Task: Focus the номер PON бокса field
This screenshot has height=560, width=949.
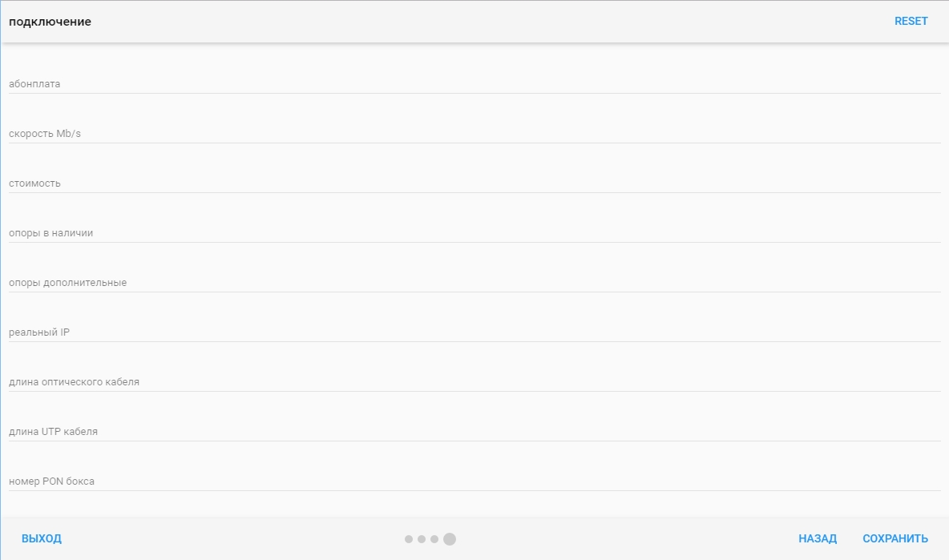Action: pyautogui.click(x=474, y=481)
